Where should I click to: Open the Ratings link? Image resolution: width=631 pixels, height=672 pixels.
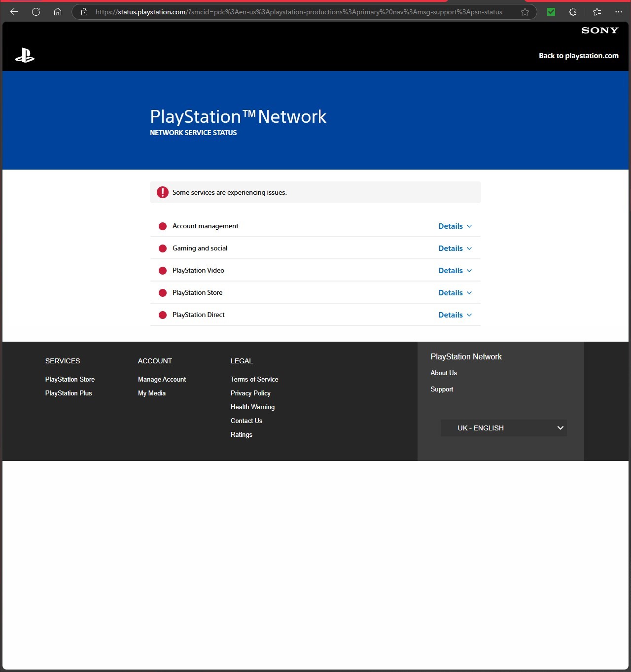(242, 434)
